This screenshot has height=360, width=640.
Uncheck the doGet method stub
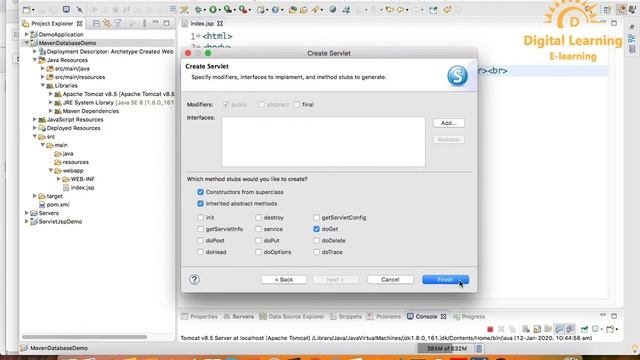coord(316,229)
